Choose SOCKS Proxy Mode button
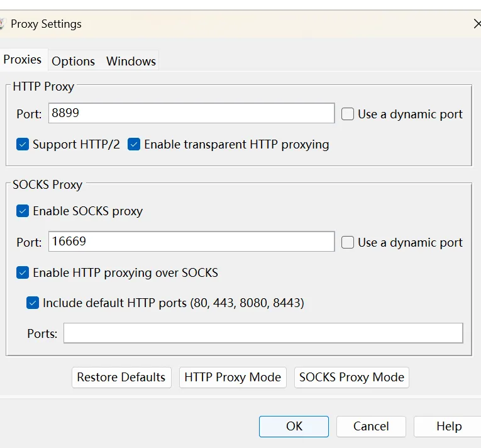Screen dimensions: 481x448 pos(351,378)
